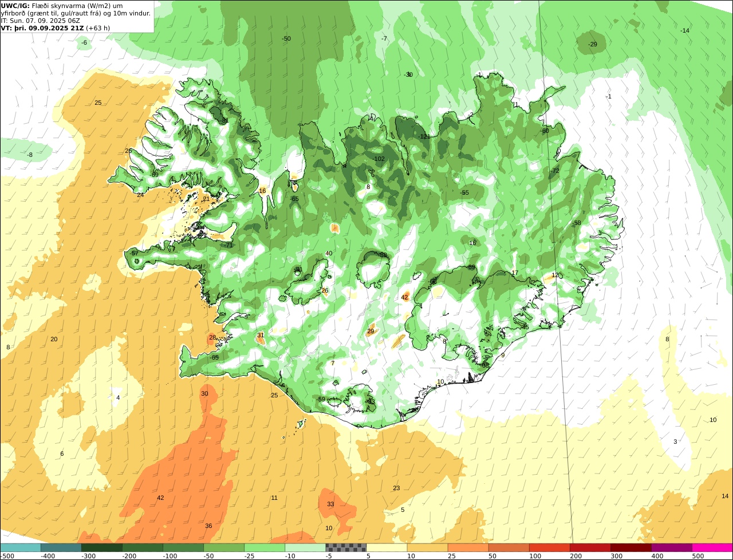The image size is (733, 560).
Task: Click the map value '28' on the southwest coast
Action: 212,337
